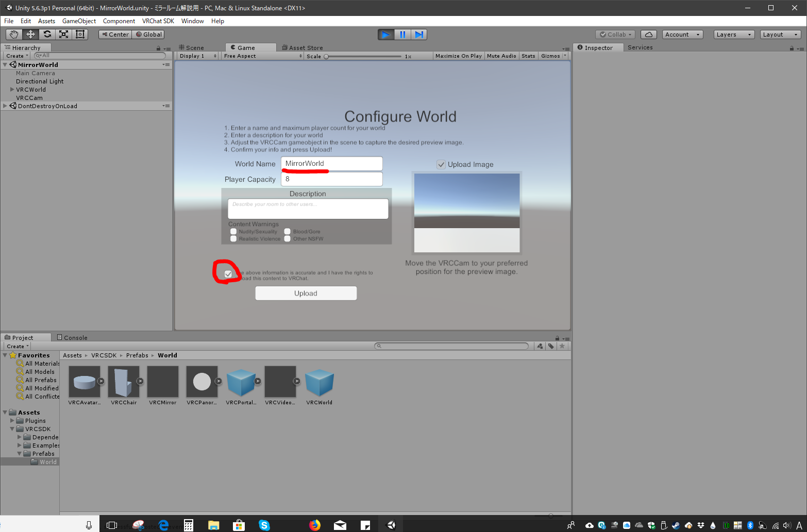807x532 pixels.
Task: Check the Nudity/Sexuality content warning
Action: [233, 232]
